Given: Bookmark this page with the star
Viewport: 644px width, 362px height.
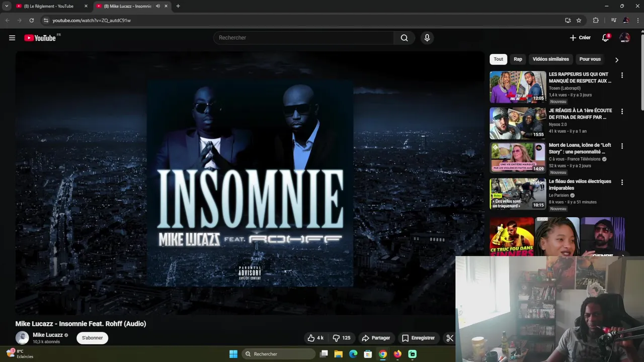Looking at the screenshot, I should coord(579,20).
